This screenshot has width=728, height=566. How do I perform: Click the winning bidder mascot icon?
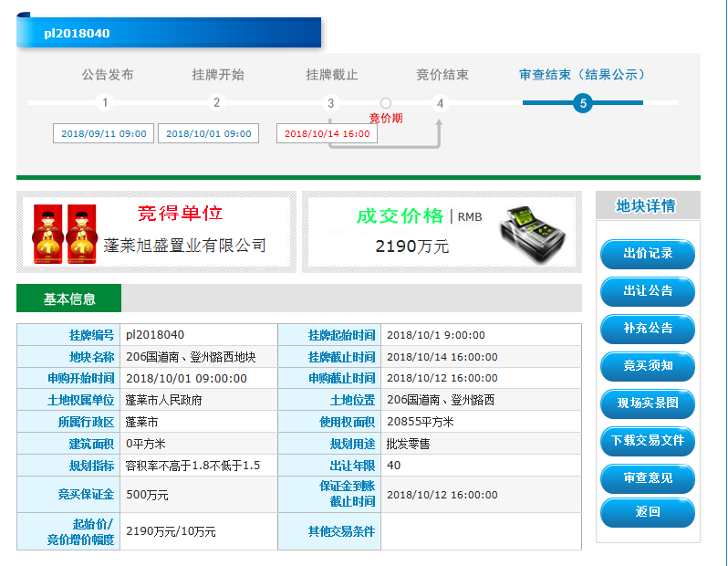coord(66,234)
